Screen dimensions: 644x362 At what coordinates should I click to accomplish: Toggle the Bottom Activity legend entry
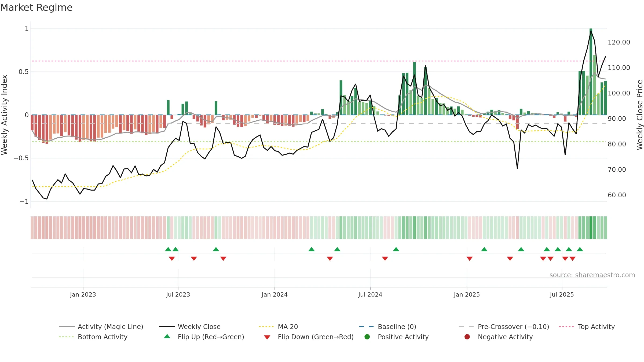(93, 337)
